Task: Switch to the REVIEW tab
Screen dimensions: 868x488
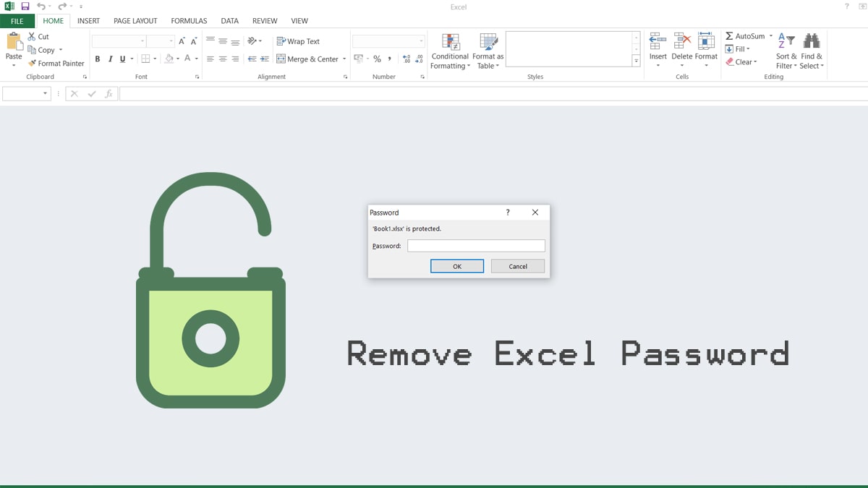Action: click(265, 21)
